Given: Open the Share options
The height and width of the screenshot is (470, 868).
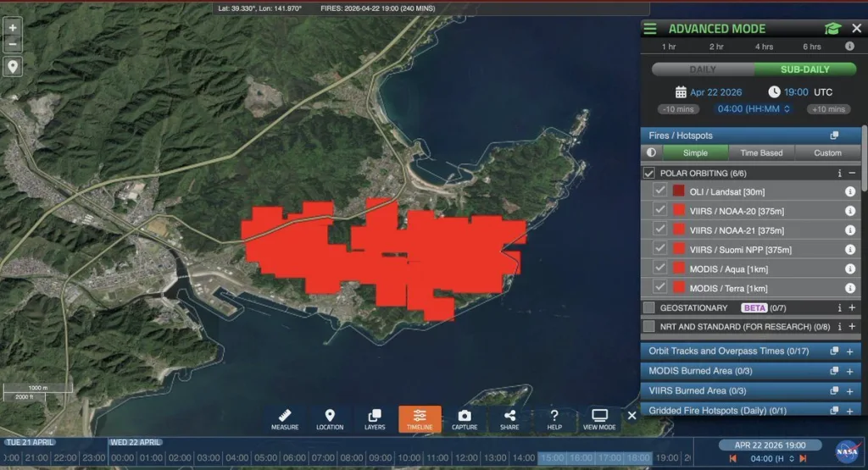Looking at the screenshot, I should click(509, 418).
